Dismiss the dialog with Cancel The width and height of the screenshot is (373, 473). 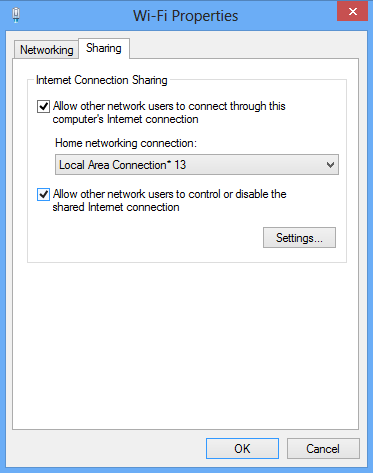coord(323,449)
